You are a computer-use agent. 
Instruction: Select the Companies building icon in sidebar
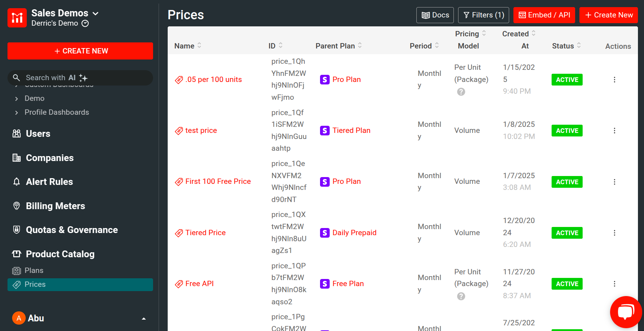pos(16,158)
